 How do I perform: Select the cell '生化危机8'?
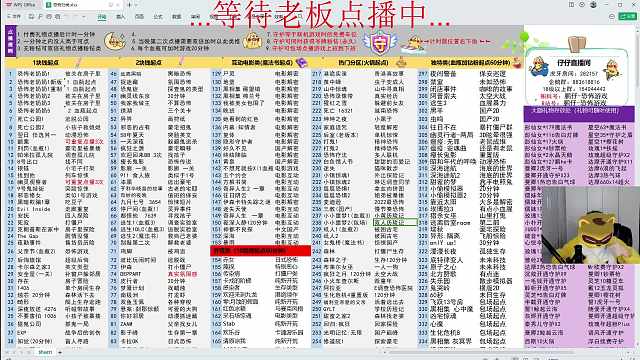click(445, 332)
